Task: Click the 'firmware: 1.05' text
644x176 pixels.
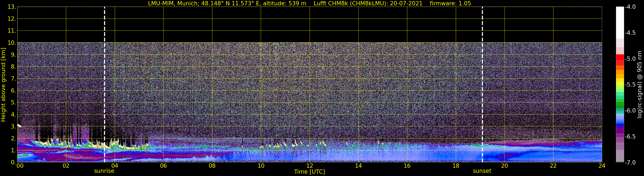Action: (x=450, y=3)
